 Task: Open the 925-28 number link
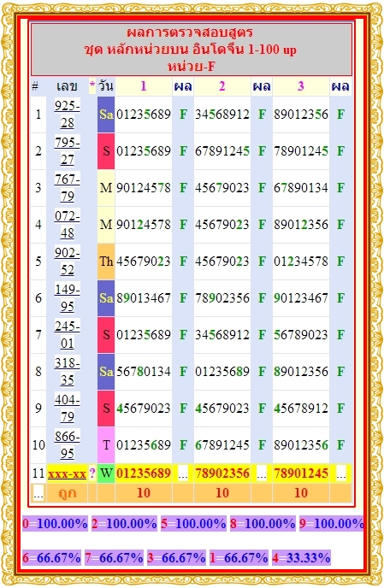click(x=68, y=115)
